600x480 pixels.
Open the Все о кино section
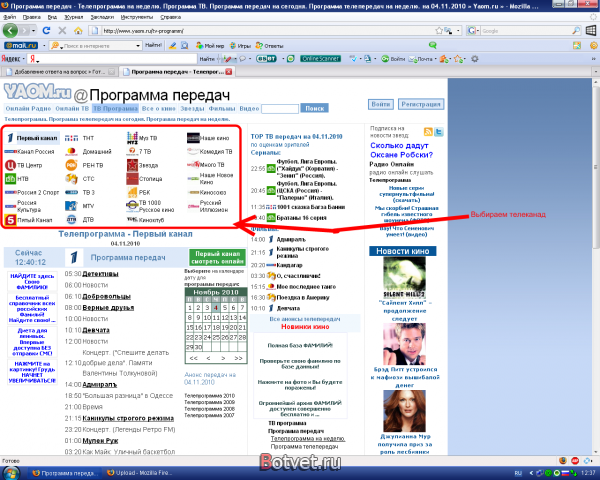[x=158, y=109]
